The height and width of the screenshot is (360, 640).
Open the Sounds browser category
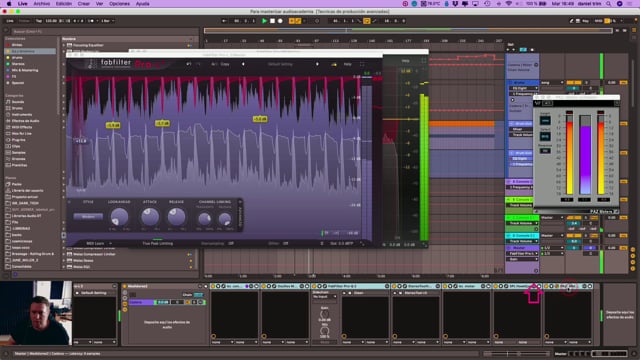(x=18, y=102)
